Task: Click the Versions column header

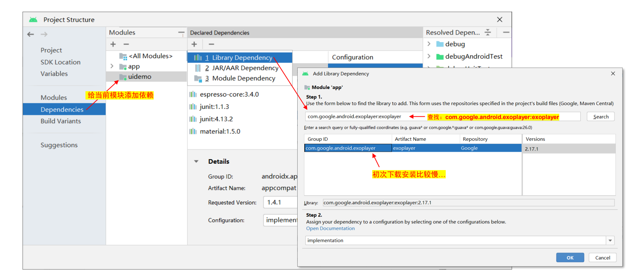Action: tap(569, 139)
